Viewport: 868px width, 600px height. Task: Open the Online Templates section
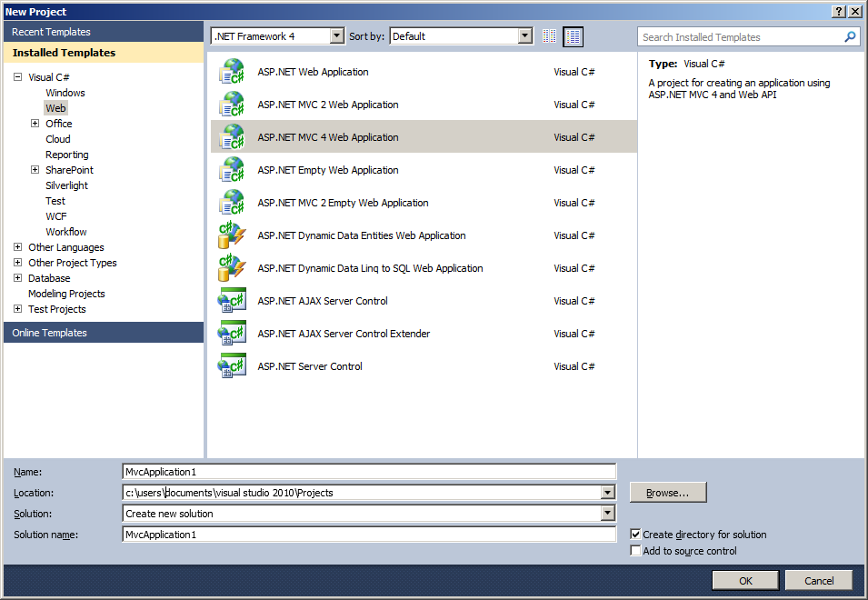tap(104, 333)
